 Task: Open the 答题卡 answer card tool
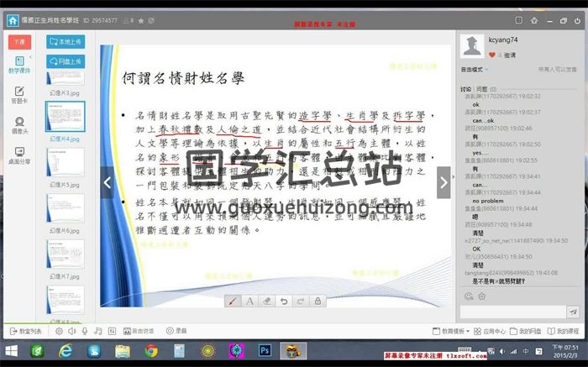[19, 95]
